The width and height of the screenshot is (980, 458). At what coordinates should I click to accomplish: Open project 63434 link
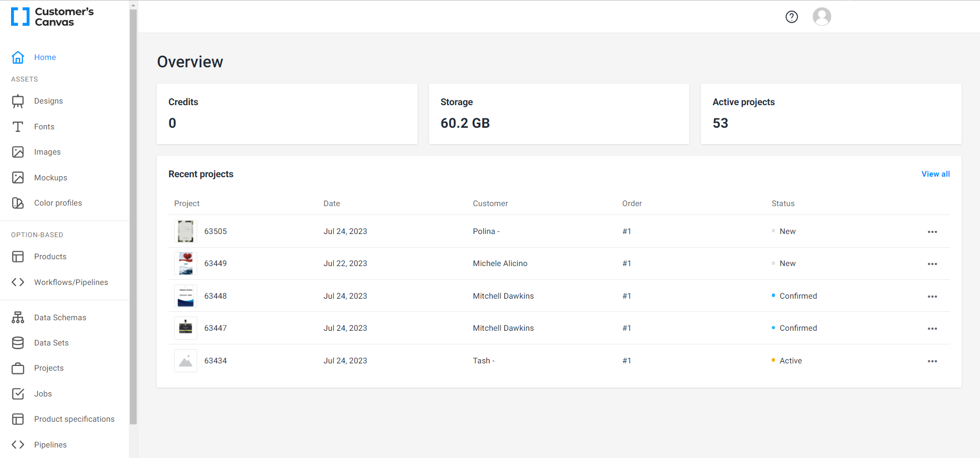pyautogui.click(x=216, y=361)
